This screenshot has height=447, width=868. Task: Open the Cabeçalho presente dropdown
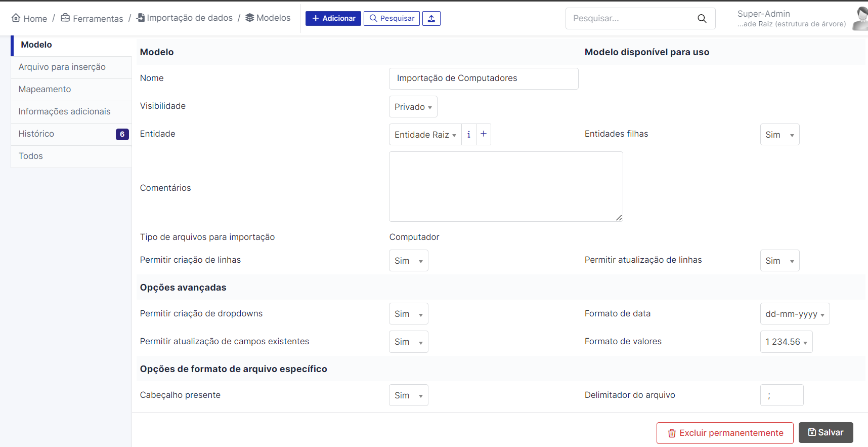pos(409,395)
